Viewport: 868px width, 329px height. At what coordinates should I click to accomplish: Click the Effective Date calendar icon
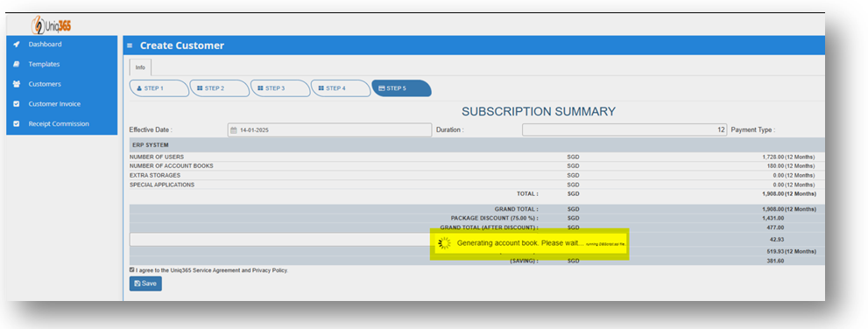coord(234,130)
